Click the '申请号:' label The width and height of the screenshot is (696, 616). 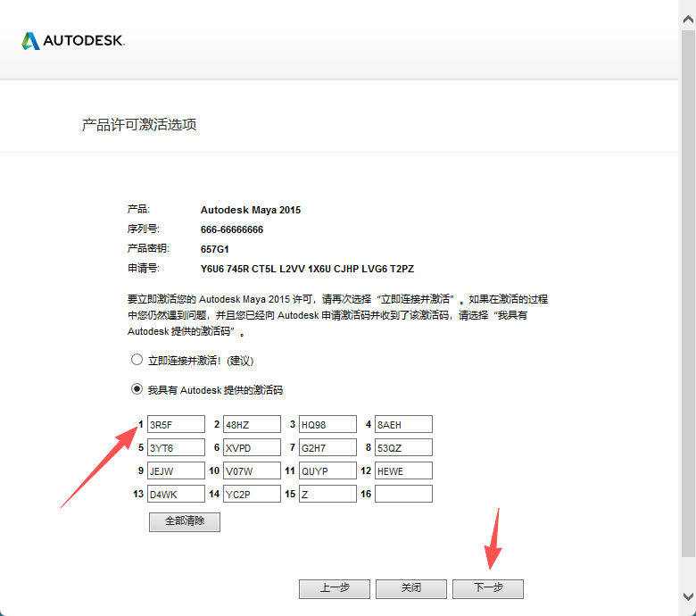click(144, 268)
